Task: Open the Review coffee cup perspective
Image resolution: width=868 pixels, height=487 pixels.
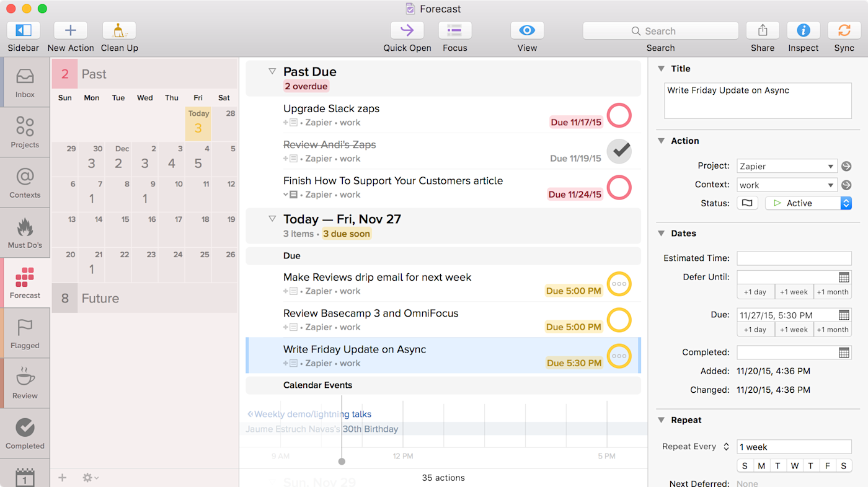Action: (x=25, y=383)
